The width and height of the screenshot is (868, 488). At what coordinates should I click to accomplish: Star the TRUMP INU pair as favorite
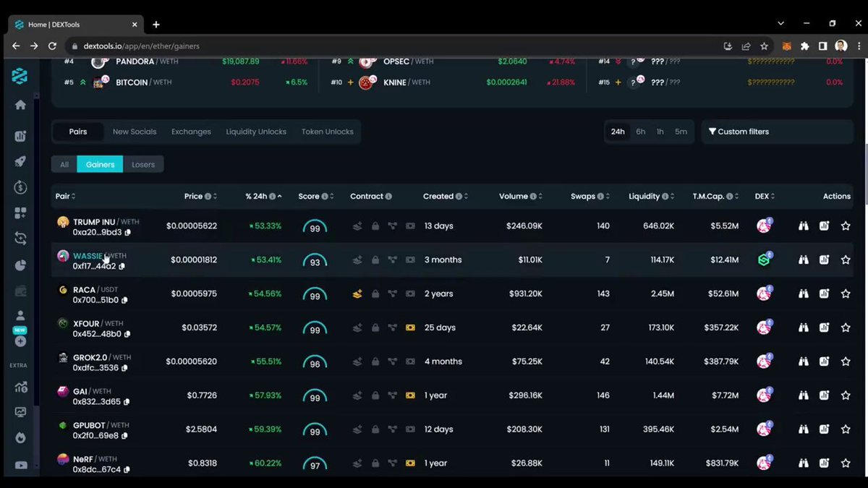pos(845,226)
